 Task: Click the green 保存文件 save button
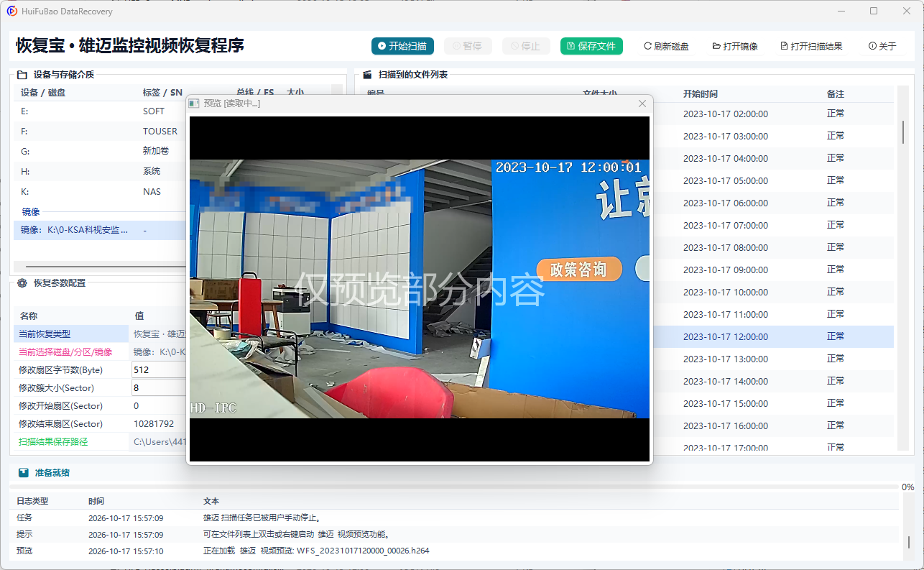pyautogui.click(x=591, y=46)
